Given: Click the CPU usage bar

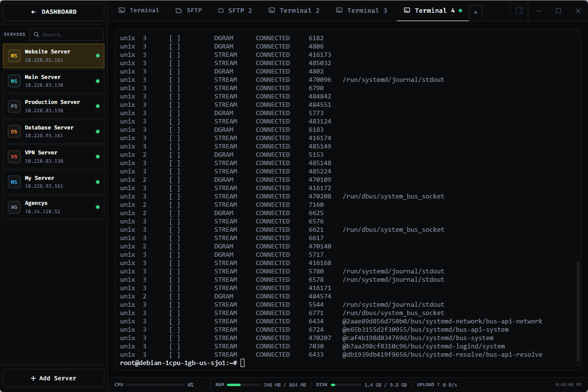Looking at the screenshot, I should click(x=155, y=385).
